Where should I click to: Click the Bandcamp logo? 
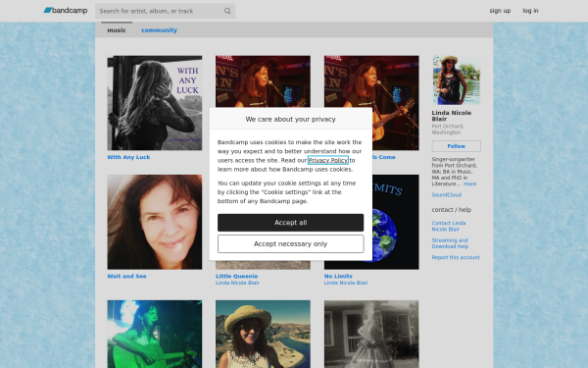point(66,11)
